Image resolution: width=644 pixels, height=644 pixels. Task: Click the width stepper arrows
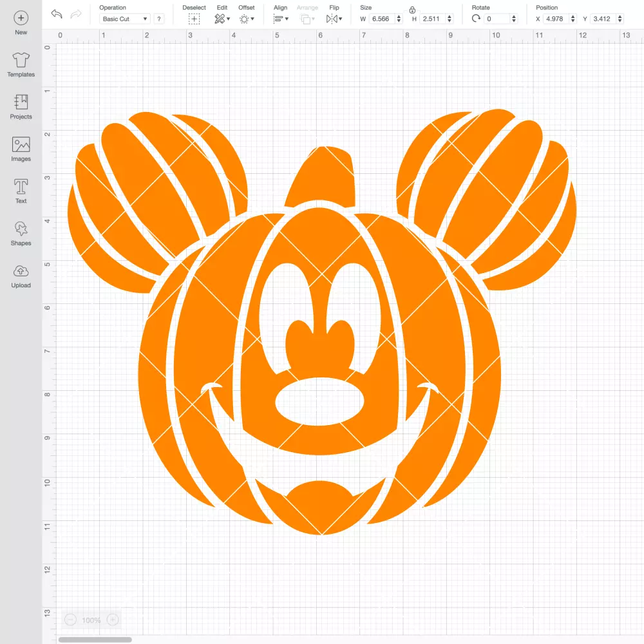(x=399, y=19)
